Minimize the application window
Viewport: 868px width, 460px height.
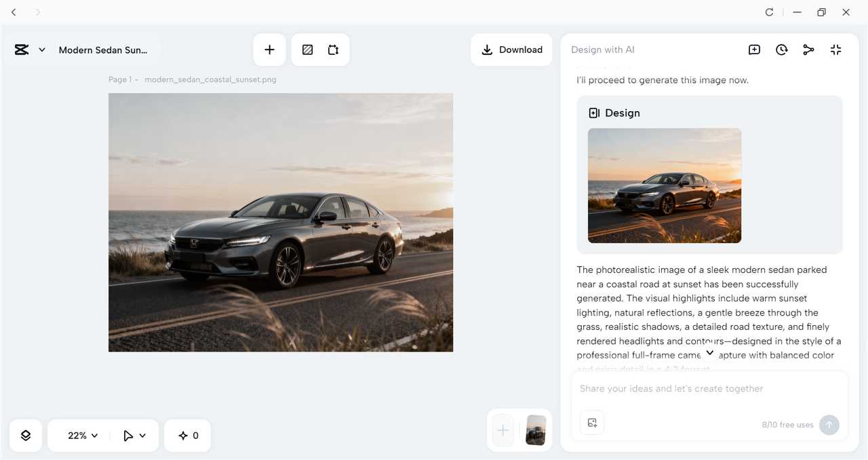(x=797, y=12)
